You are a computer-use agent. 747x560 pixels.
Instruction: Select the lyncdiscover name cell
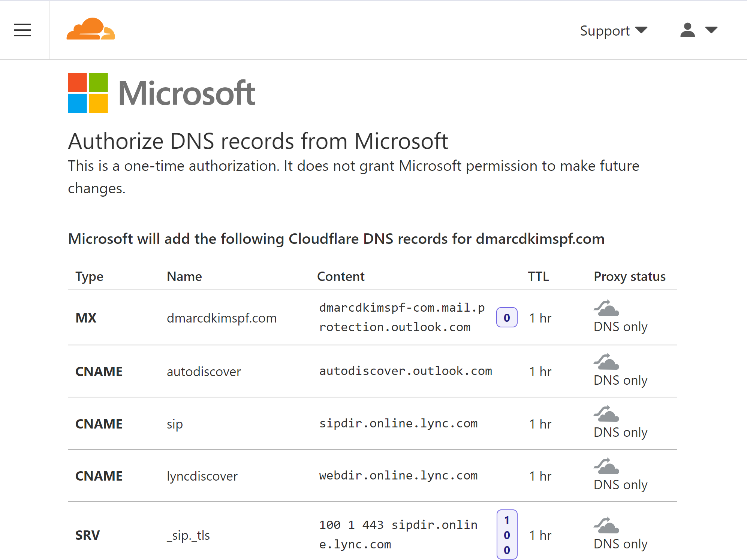(x=202, y=476)
